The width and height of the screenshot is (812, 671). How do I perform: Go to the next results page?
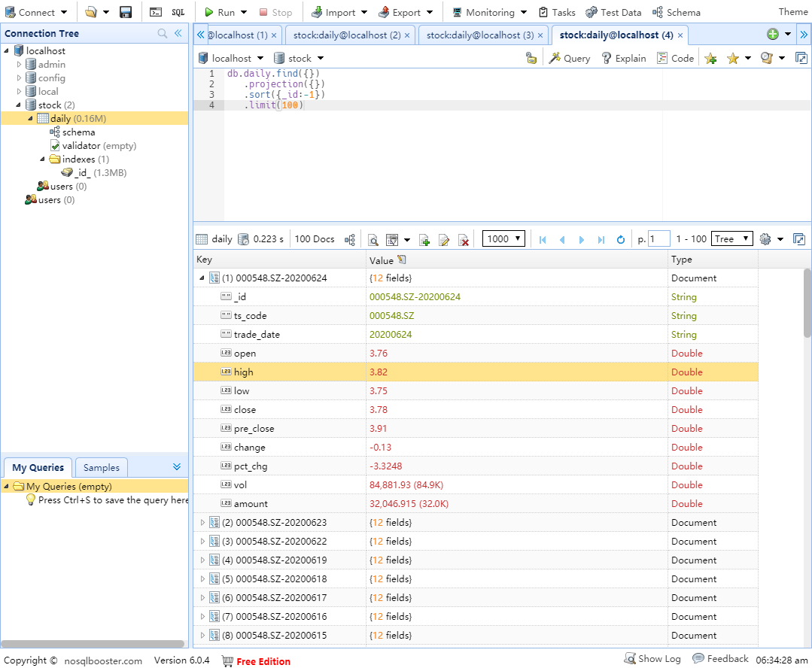[x=582, y=239]
